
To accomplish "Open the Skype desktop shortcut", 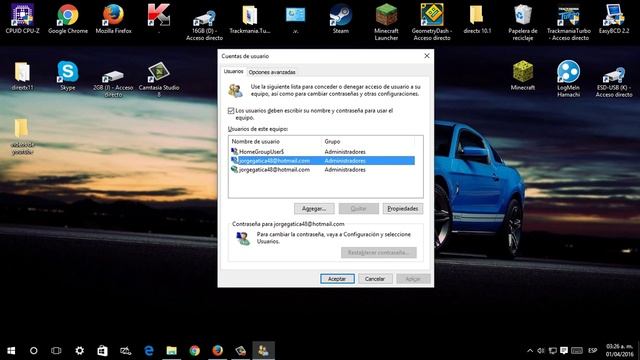I will (x=68, y=76).
